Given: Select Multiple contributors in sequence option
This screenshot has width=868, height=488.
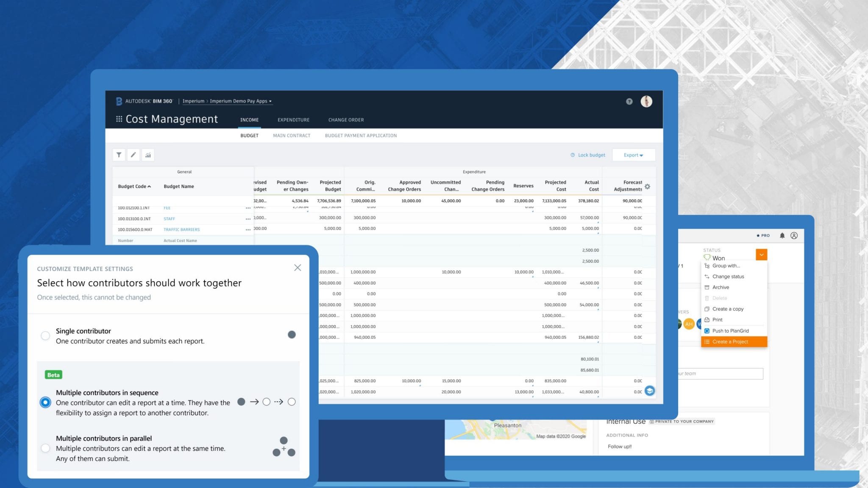Looking at the screenshot, I should pos(45,402).
